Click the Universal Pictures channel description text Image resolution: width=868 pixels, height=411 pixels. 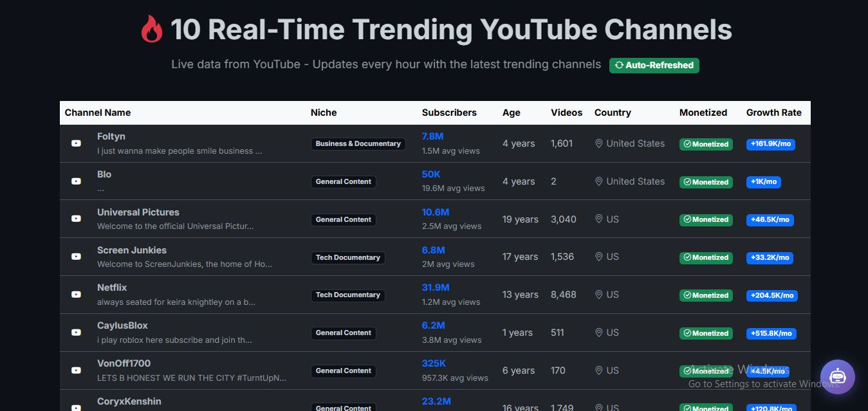175,226
